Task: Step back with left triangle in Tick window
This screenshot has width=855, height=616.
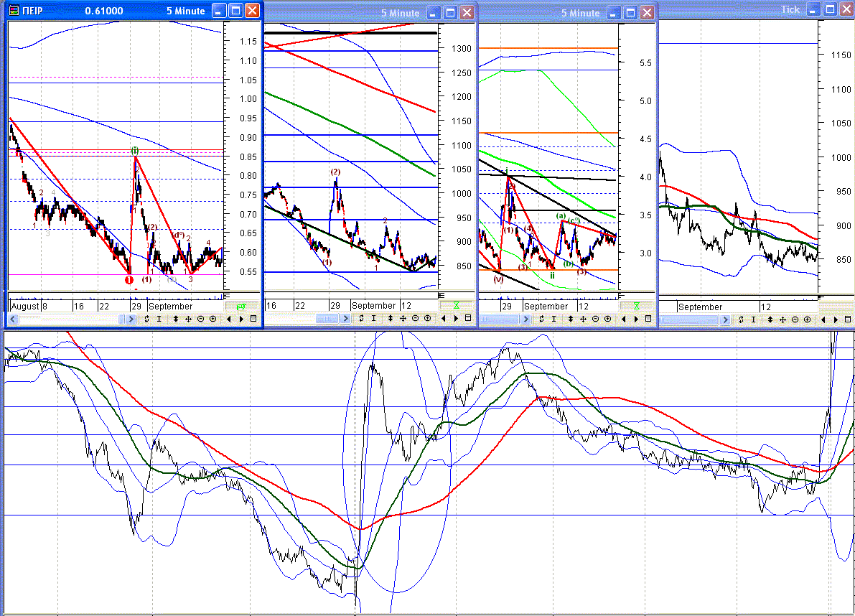Action: point(823,319)
